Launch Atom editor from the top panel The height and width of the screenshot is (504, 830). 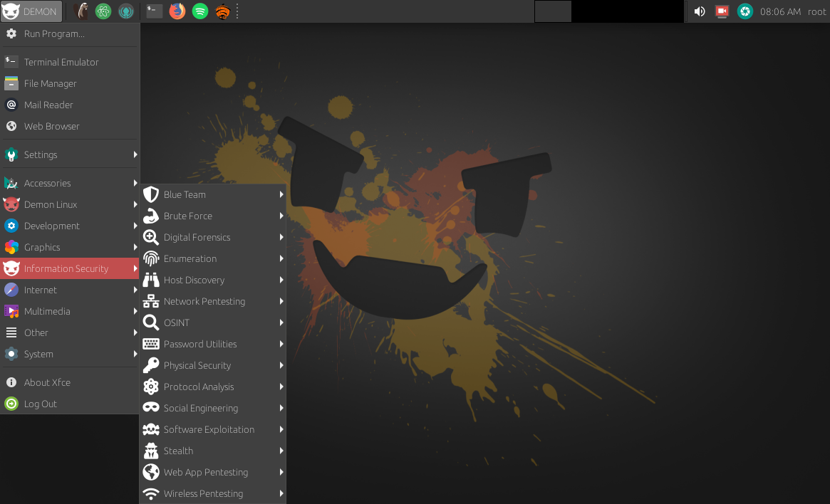[103, 11]
